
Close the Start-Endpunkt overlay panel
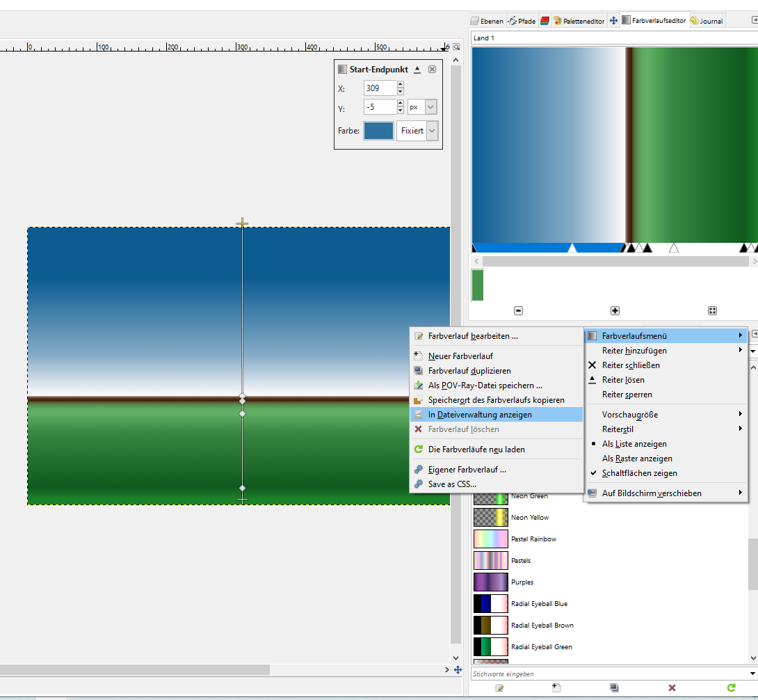click(x=432, y=70)
